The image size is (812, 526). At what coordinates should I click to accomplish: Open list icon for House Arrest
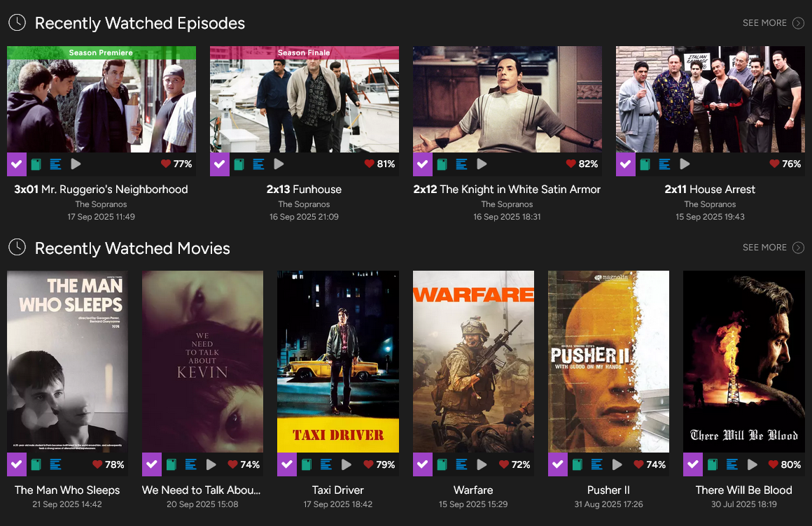click(x=664, y=164)
